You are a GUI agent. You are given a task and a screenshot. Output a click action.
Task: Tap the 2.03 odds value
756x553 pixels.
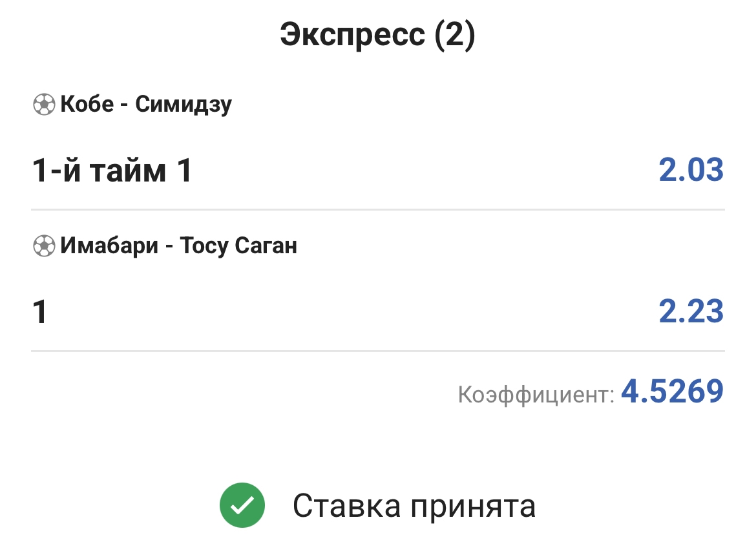coord(691,171)
